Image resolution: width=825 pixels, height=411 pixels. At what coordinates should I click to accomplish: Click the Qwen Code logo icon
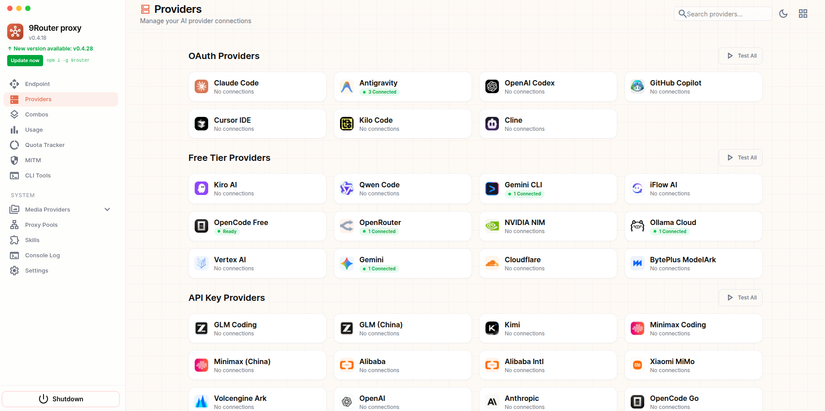pyautogui.click(x=347, y=188)
